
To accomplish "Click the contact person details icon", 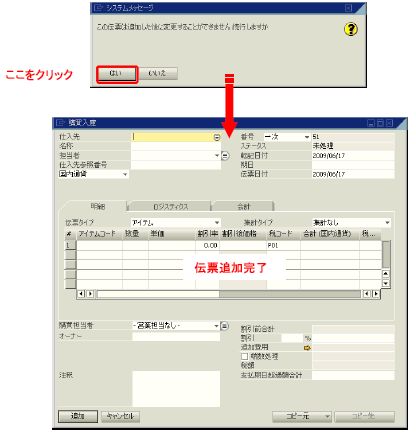I will click(x=225, y=155).
